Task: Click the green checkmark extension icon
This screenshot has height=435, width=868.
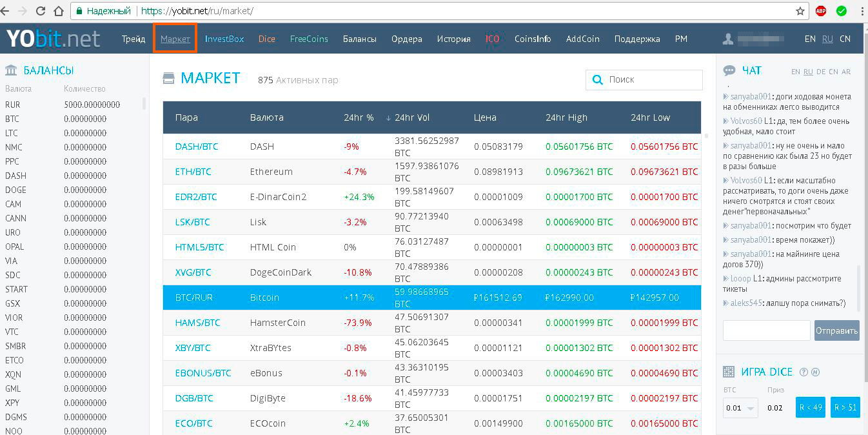Action: tap(842, 11)
